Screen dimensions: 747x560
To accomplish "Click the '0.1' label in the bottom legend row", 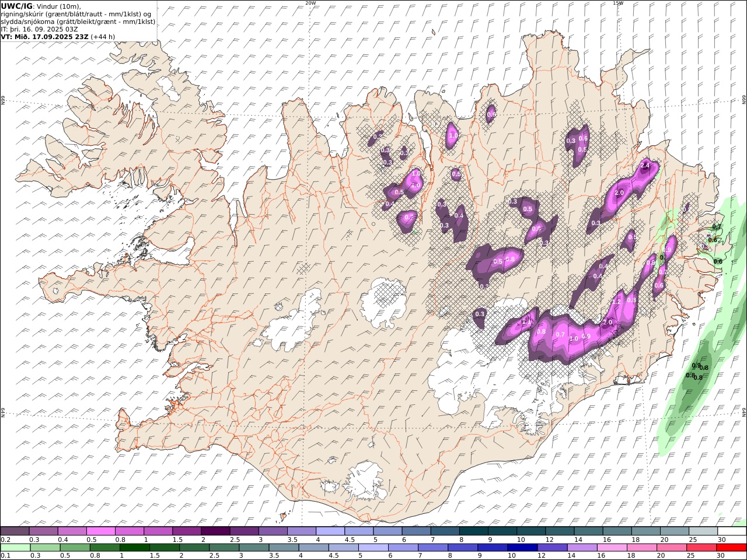I will click(5, 556).
